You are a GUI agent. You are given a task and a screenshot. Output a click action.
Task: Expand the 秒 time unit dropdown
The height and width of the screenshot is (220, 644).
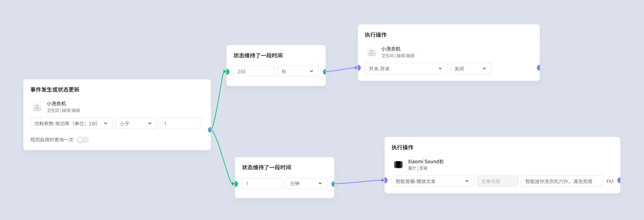tap(298, 71)
